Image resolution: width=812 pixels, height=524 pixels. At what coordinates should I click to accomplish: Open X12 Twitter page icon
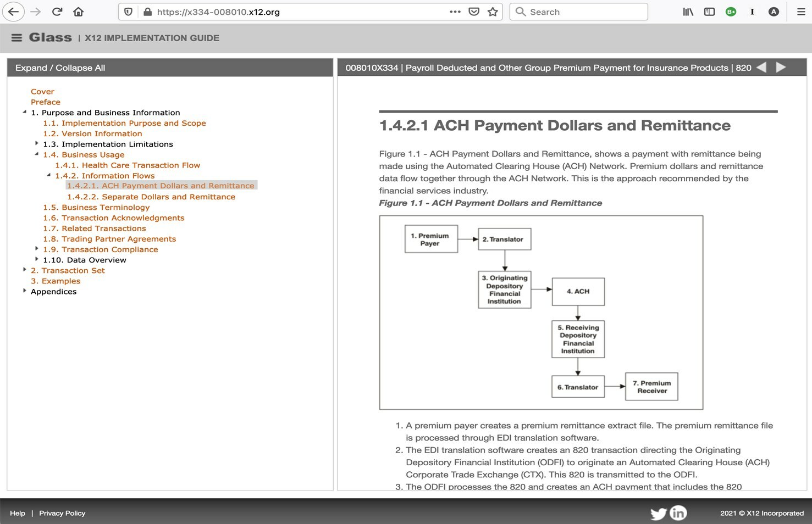(x=658, y=513)
